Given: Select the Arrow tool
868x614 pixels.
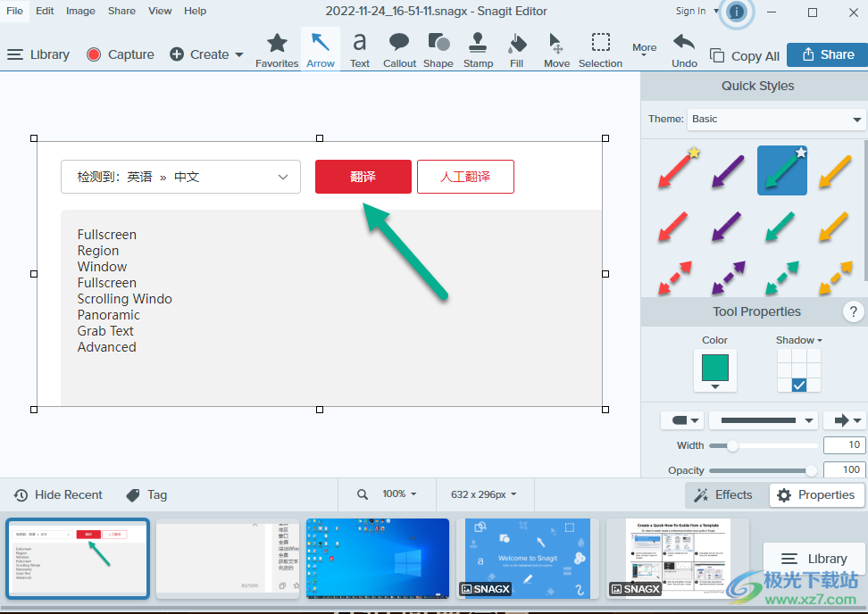Looking at the screenshot, I should pyautogui.click(x=321, y=50).
